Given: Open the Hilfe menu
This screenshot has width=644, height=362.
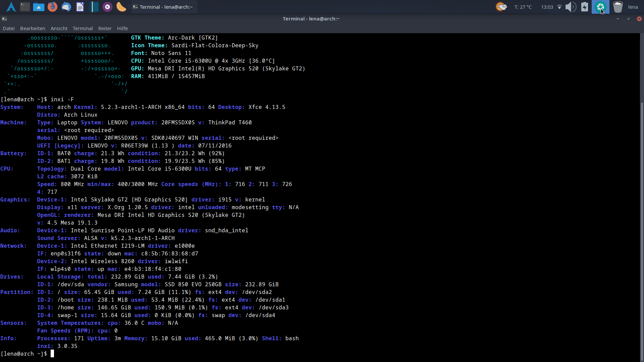Looking at the screenshot, I should (122, 28).
